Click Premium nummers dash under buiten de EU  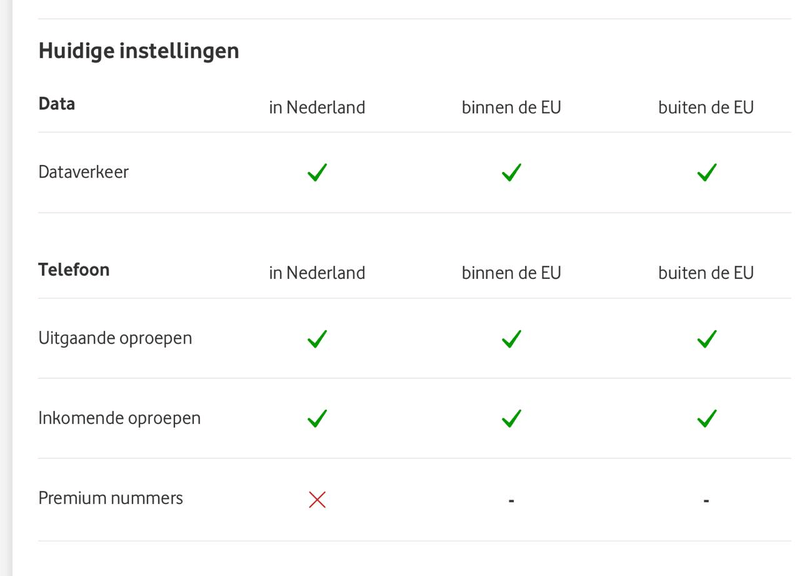[706, 500]
